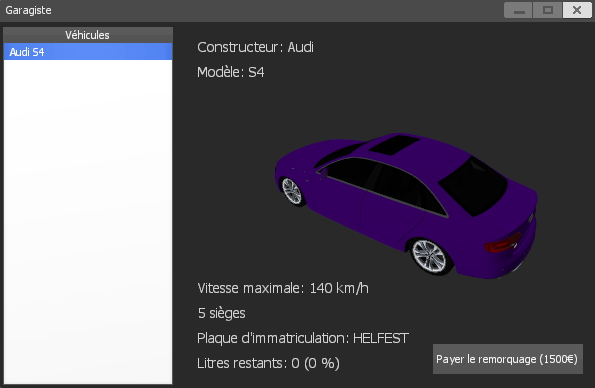Click the Modèle: S4 label
The height and width of the screenshot is (388, 595).
click(x=230, y=72)
